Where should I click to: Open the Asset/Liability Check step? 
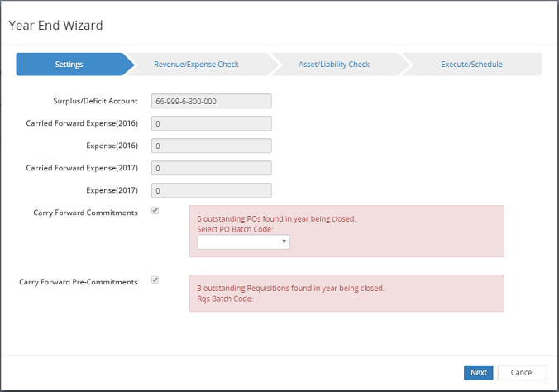(334, 65)
